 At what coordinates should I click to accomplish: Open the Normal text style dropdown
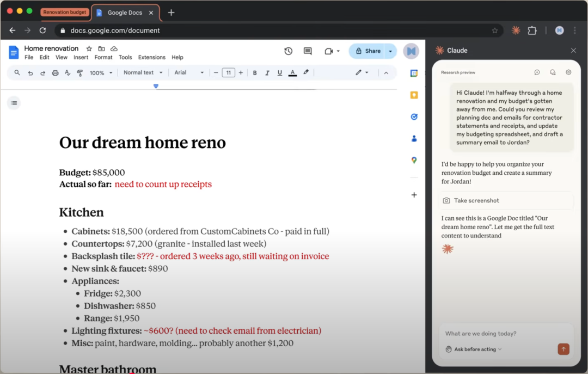pos(143,72)
